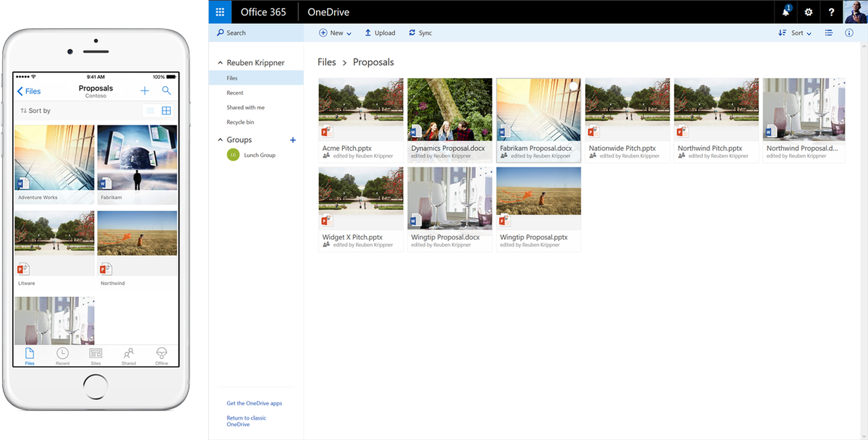The height and width of the screenshot is (440, 868).
Task: Tap the Litware file on phone
Action: click(54, 250)
